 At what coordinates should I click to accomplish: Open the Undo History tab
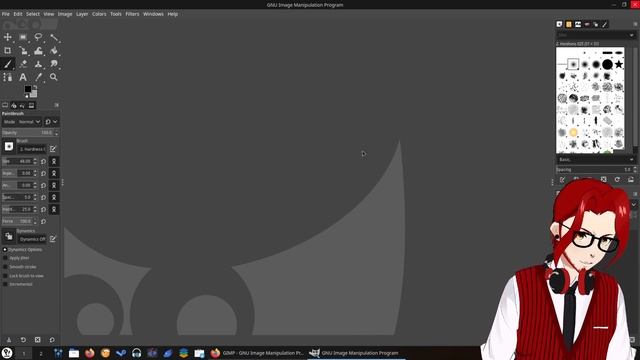[x=22, y=105]
